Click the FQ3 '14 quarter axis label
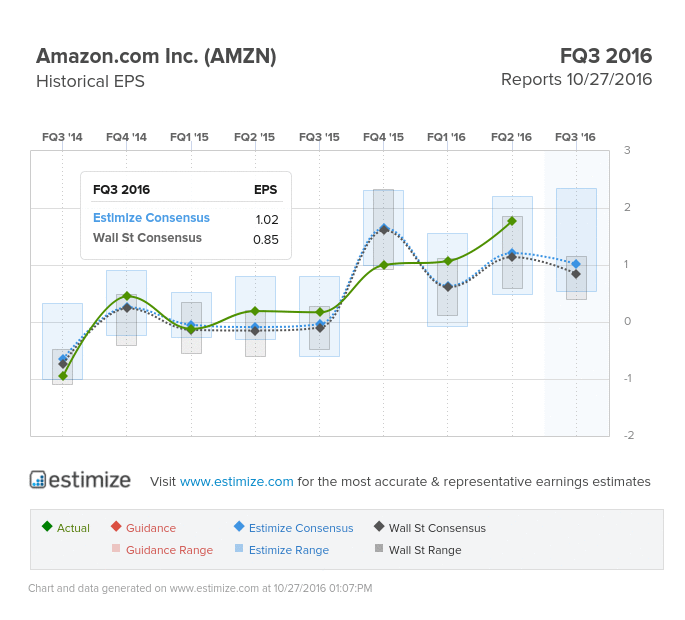The height and width of the screenshot is (620, 685). coord(62,137)
